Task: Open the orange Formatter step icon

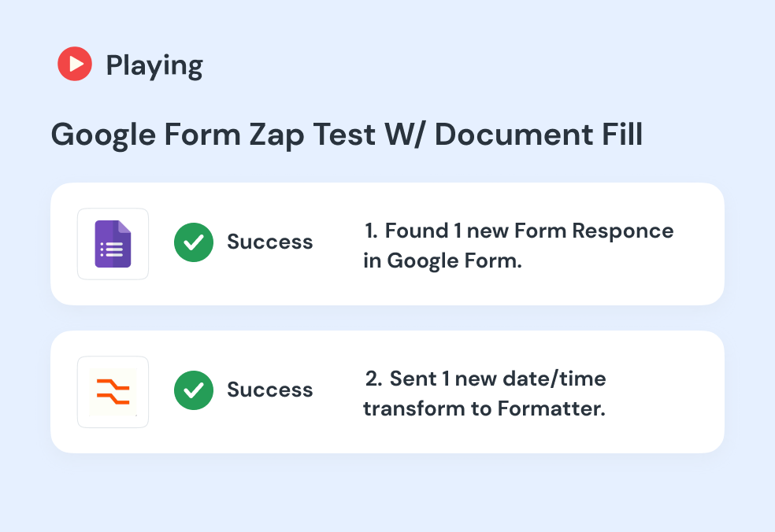Action: click(x=113, y=392)
